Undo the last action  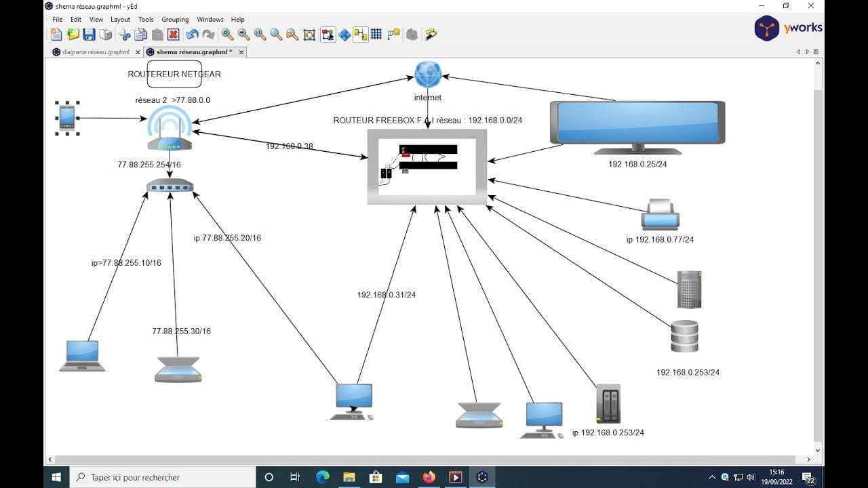193,35
